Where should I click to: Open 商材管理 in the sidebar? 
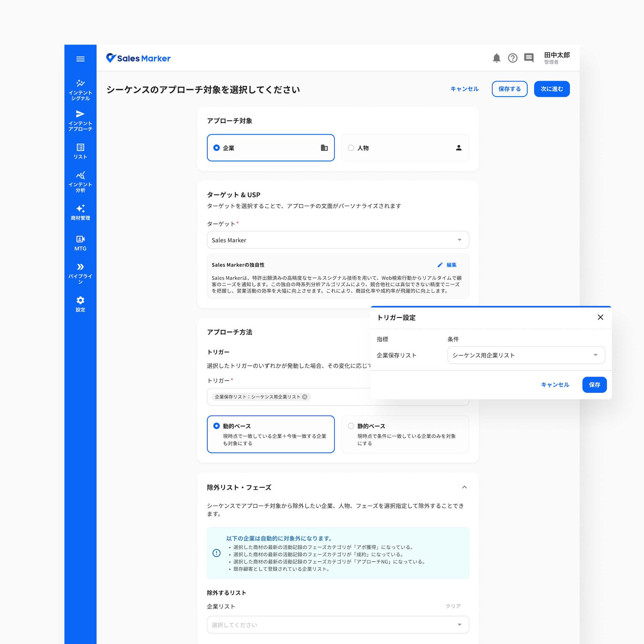pyautogui.click(x=80, y=212)
